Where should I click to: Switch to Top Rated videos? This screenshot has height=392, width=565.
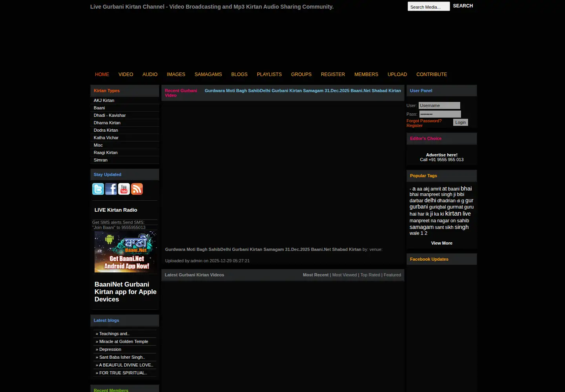(x=370, y=275)
